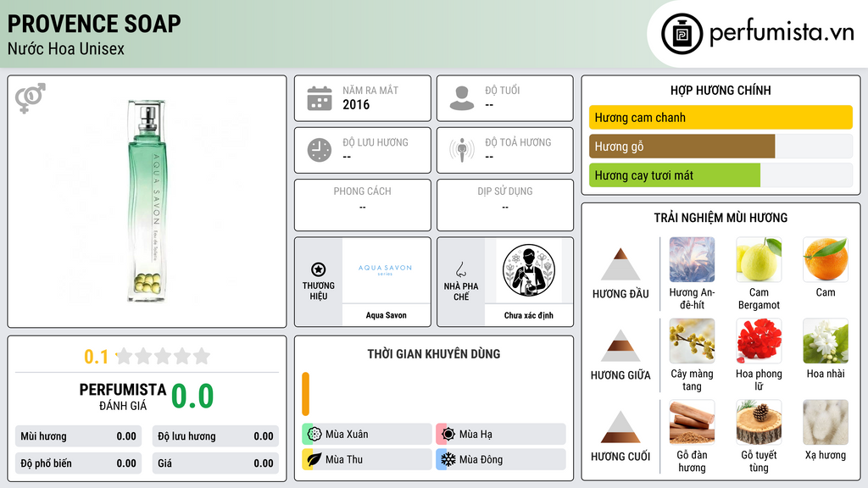
Task: Click the Trải nghiệm mùi hương heading
Action: pos(721,218)
